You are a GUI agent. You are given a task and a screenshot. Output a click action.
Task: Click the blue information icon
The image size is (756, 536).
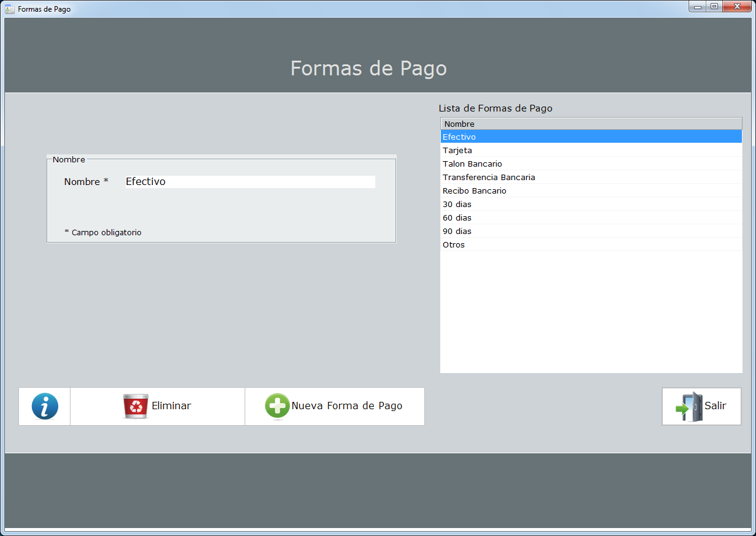point(45,406)
